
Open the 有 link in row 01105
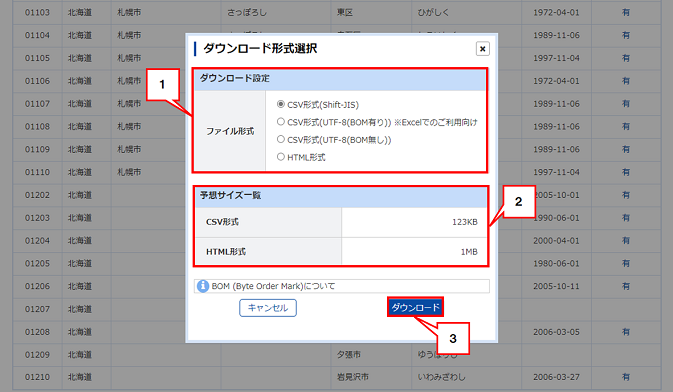pos(626,58)
